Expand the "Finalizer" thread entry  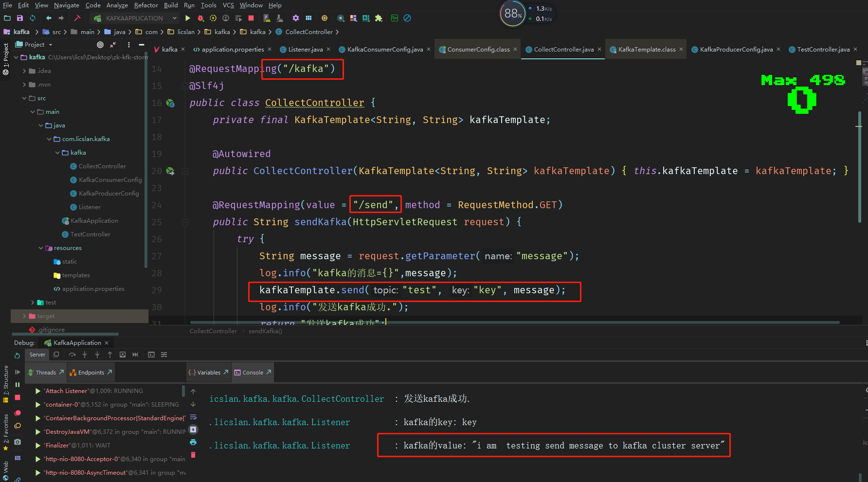pos(37,446)
